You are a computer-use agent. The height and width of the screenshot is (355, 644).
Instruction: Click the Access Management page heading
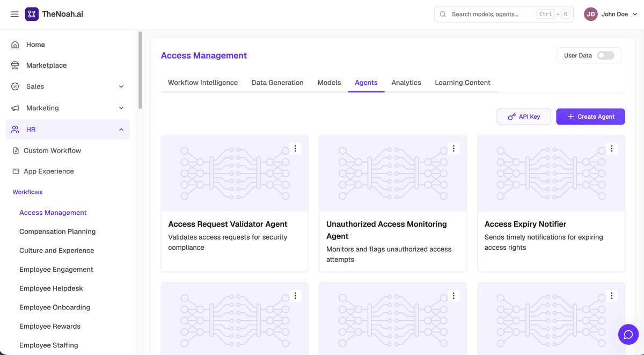pyautogui.click(x=204, y=55)
